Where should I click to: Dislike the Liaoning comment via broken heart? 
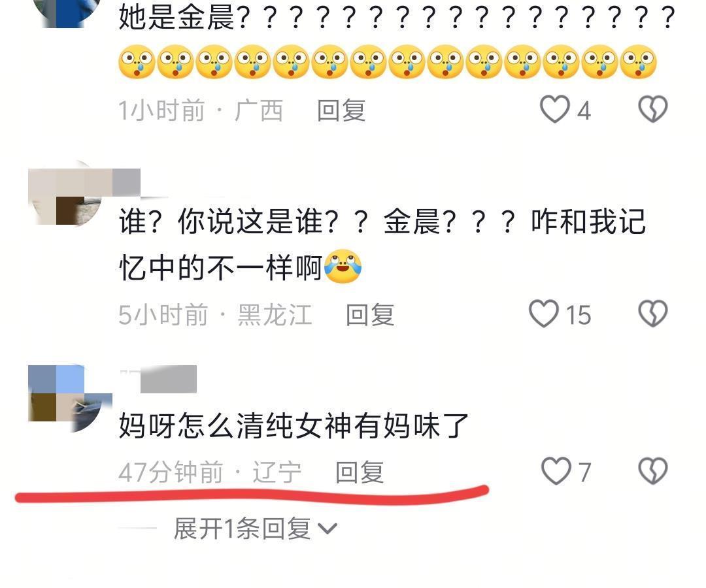(x=653, y=471)
